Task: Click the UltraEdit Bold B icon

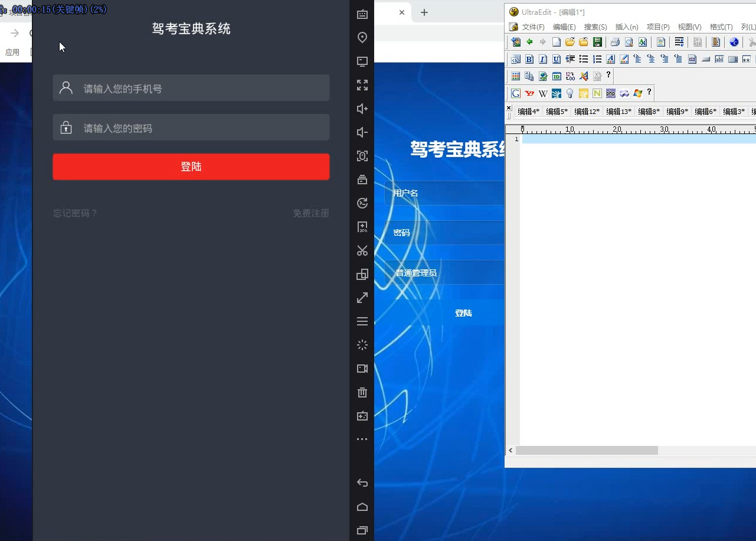Action: 529,59
